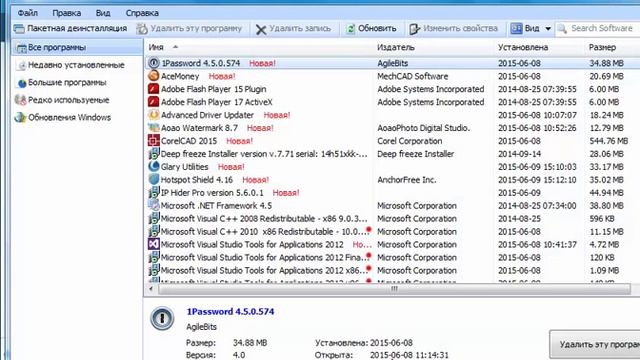
Task: Select Большие программы category
Action: pos(67,83)
